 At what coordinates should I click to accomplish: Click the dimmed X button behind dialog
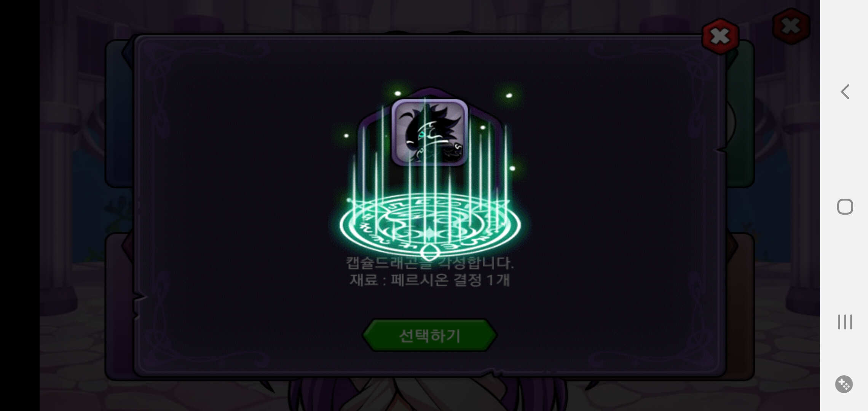click(x=791, y=26)
